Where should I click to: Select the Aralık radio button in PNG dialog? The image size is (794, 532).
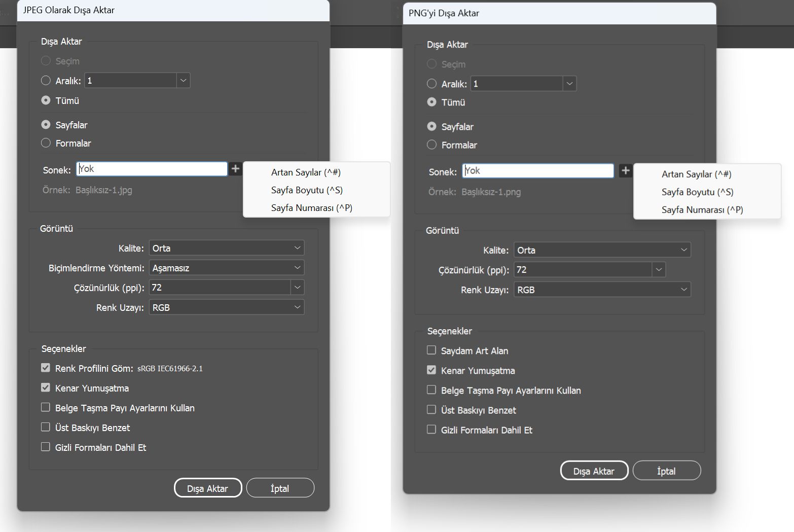[x=431, y=83]
